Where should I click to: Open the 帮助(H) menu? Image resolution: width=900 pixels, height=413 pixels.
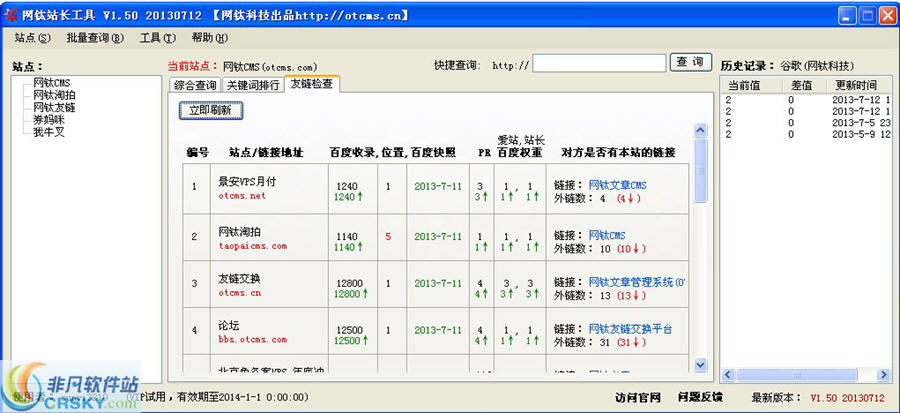tap(210, 38)
